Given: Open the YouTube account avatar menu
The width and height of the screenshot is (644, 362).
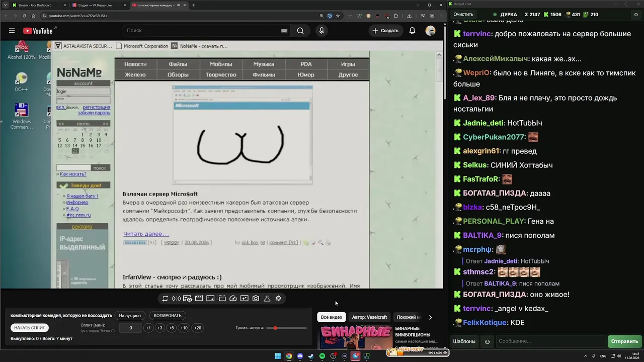Looking at the screenshot, I should point(430,31).
